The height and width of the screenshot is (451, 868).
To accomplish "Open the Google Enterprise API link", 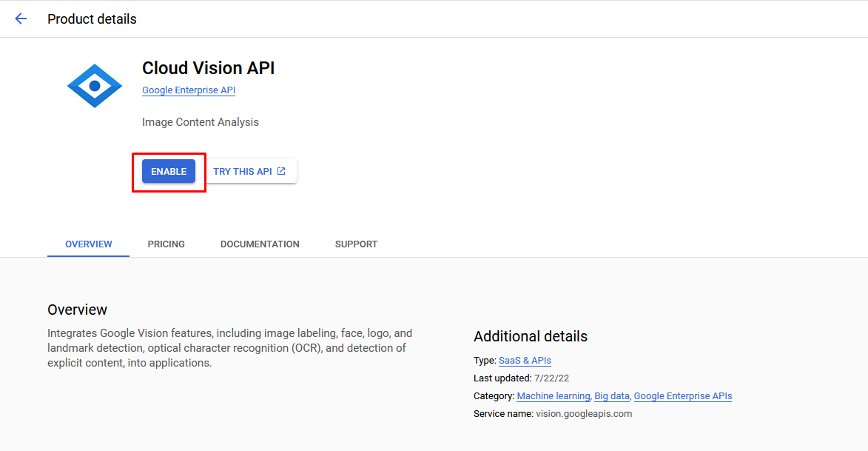I will 189,90.
